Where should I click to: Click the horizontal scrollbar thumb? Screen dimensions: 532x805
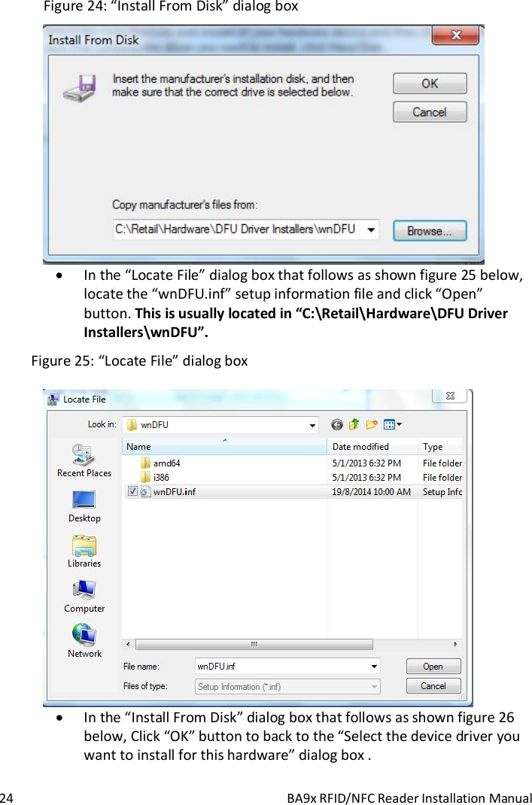[254, 644]
